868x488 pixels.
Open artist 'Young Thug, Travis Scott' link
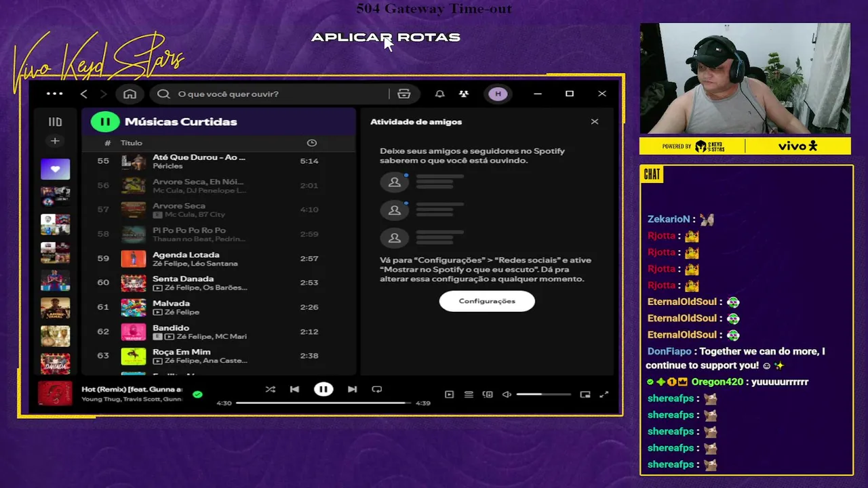(132, 399)
